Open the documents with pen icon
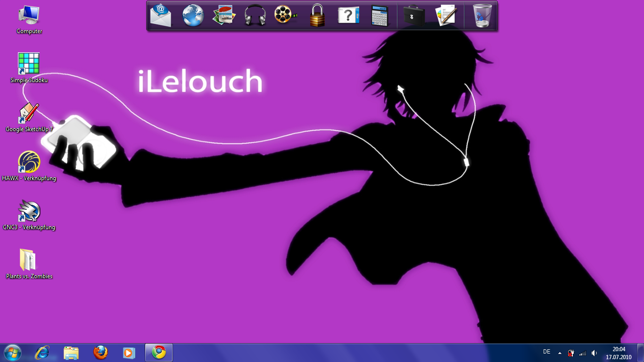This screenshot has width=644, height=362. pos(446,16)
